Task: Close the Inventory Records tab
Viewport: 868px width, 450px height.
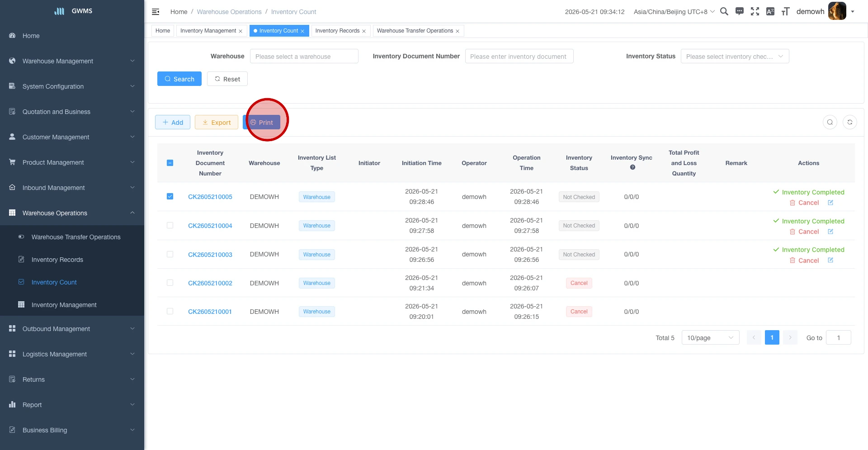Action: coord(364,31)
